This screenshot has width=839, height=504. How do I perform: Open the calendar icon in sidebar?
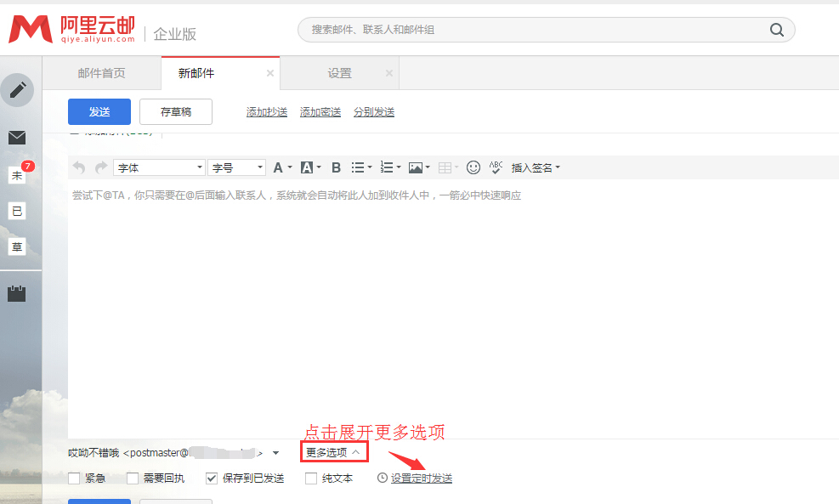click(x=17, y=294)
